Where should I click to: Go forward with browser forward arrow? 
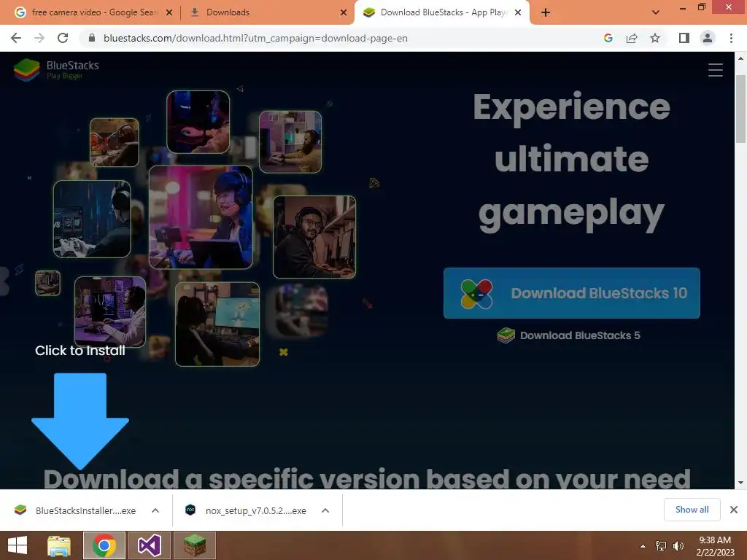[39, 38]
